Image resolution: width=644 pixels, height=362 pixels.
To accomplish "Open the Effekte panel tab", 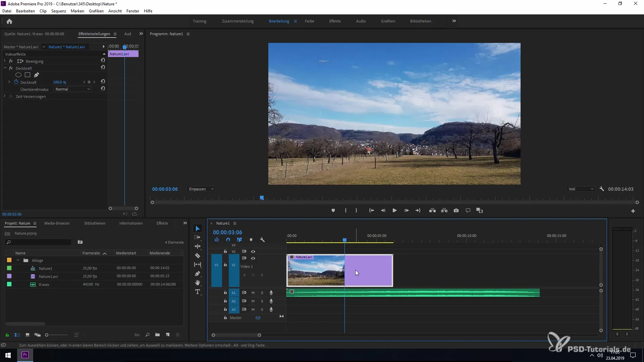I will coord(162,223).
